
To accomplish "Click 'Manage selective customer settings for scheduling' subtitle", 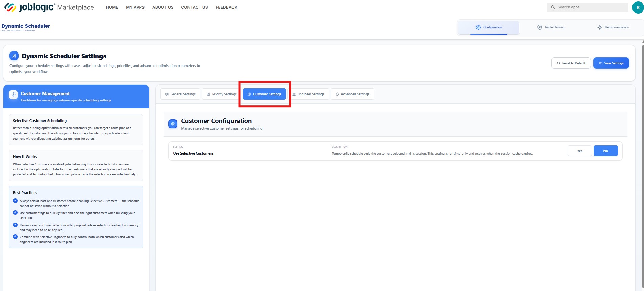I will 222,128.
